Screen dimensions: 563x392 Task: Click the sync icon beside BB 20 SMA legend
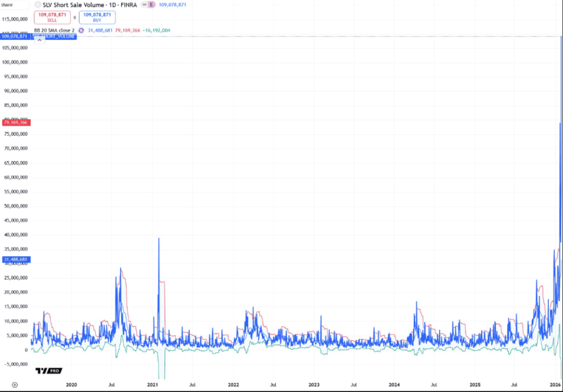pyautogui.click(x=81, y=30)
